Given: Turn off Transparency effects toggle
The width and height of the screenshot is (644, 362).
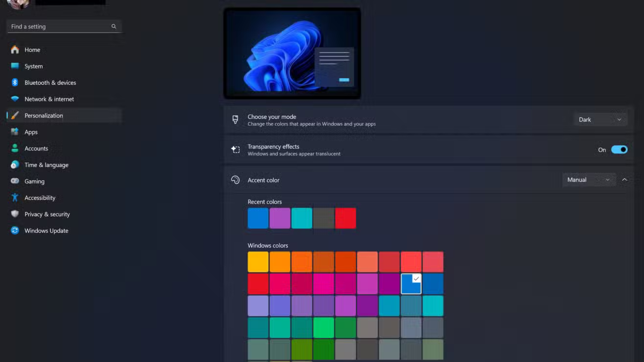Looking at the screenshot, I should pyautogui.click(x=619, y=149).
